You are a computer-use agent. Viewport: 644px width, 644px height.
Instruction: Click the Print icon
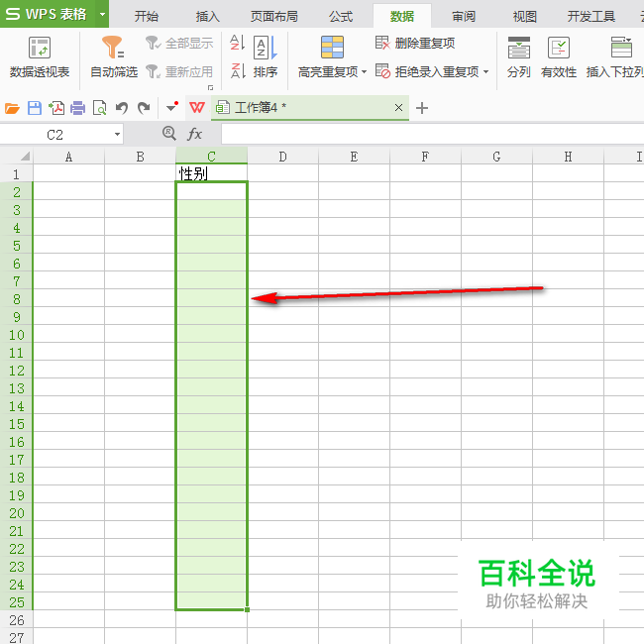point(77,108)
